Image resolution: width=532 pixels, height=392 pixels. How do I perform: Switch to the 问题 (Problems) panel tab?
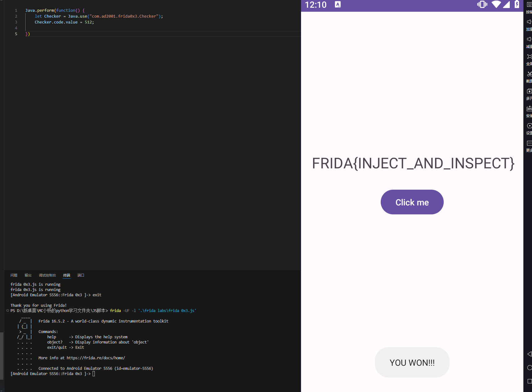[14, 275]
